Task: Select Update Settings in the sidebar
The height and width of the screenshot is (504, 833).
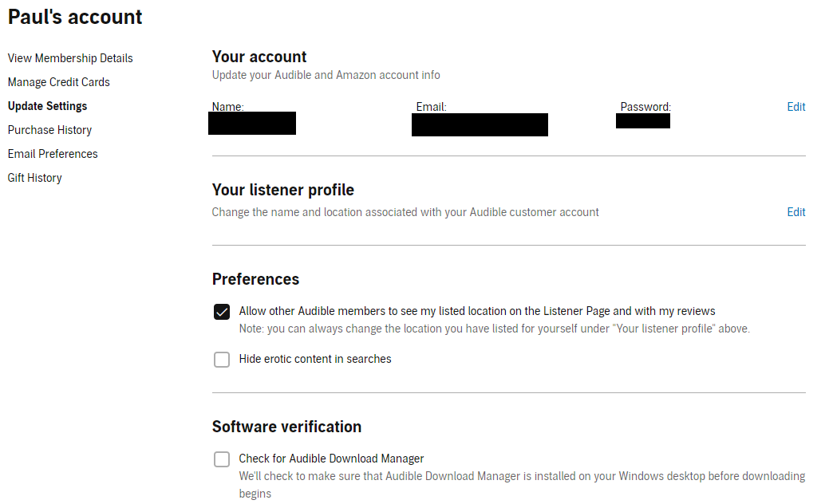Action: 47,105
